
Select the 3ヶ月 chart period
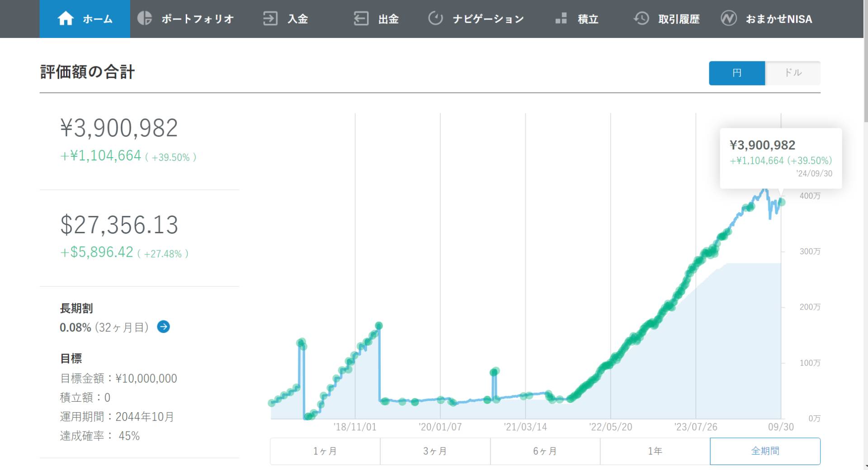pyautogui.click(x=435, y=451)
